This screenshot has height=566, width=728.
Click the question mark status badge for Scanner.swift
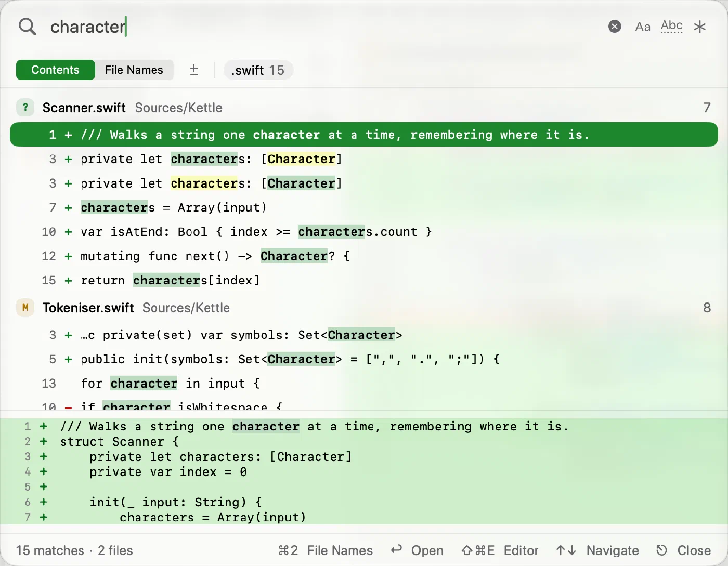(x=25, y=108)
